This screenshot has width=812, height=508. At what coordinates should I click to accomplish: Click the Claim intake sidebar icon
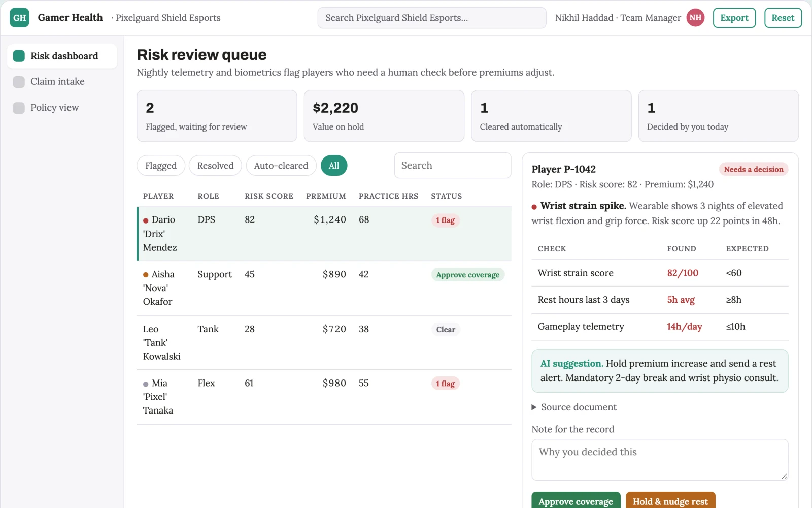[19, 82]
